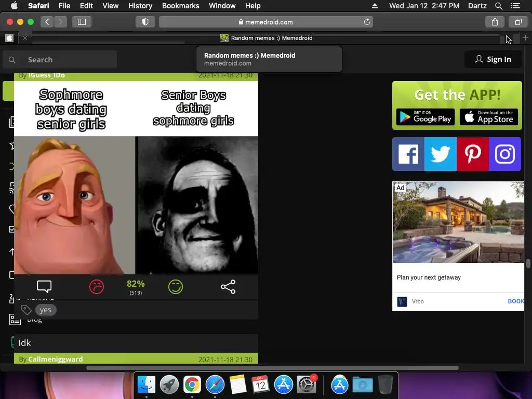Viewport: 532px width, 399px height.
Task: Download on the App Store badge
Action: tap(488, 117)
